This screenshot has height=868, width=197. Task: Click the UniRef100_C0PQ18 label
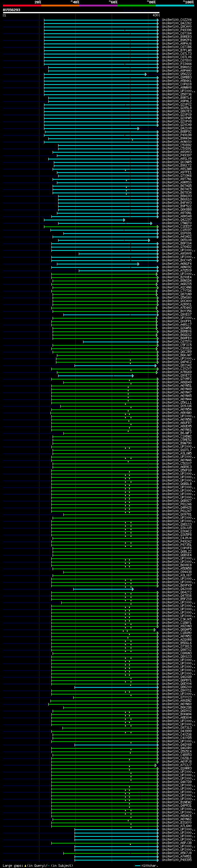click(x=176, y=84)
